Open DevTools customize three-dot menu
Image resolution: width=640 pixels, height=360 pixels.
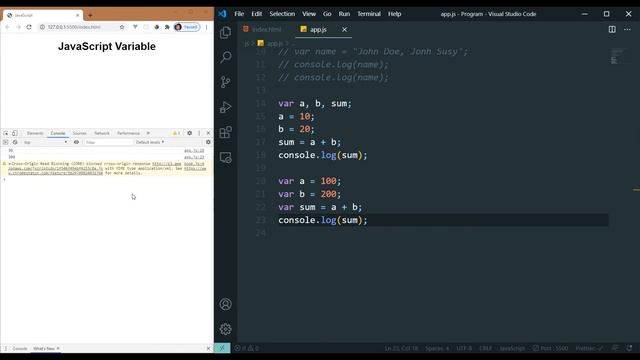pos(199,133)
